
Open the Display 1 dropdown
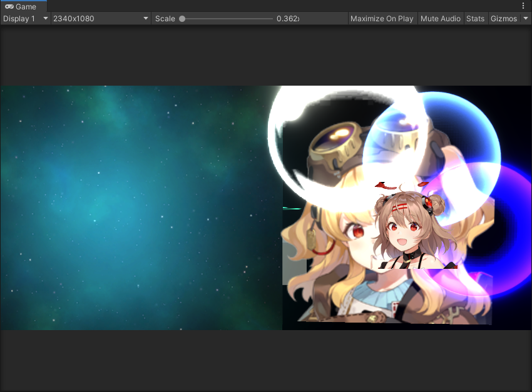click(25, 19)
